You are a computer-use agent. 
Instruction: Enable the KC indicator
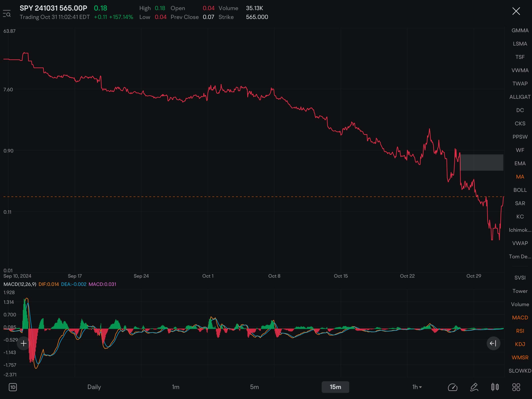click(520, 217)
